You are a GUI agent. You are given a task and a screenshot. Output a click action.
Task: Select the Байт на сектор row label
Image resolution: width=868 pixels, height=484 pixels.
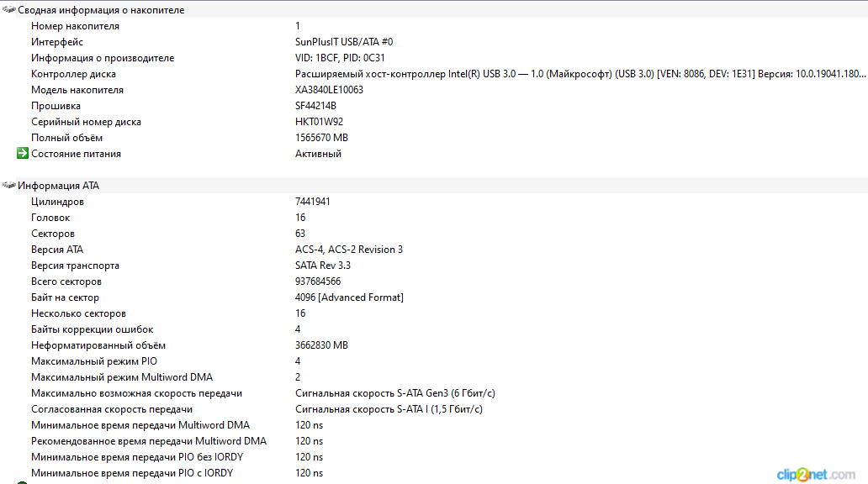tap(66, 297)
